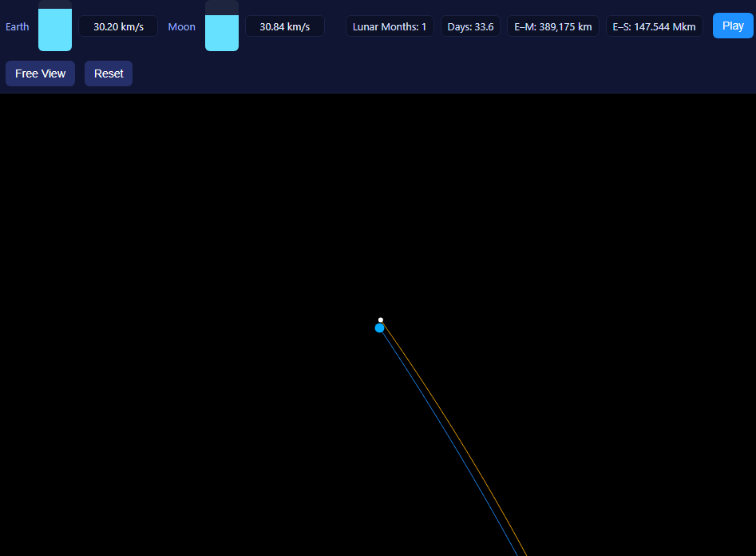Image resolution: width=756 pixels, height=556 pixels.
Task: Open the Moon color swatch
Action: [x=221, y=26]
